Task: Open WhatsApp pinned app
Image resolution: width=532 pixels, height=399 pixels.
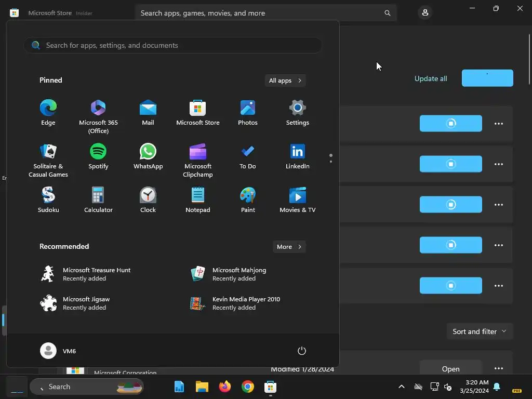Action: click(x=148, y=157)
